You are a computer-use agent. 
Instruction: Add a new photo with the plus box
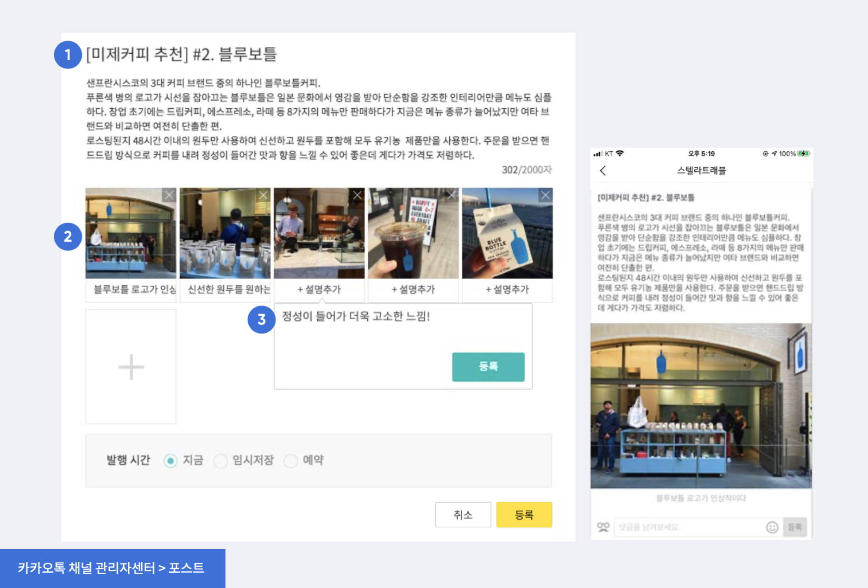pyautogui.click(x=131, y=367)
